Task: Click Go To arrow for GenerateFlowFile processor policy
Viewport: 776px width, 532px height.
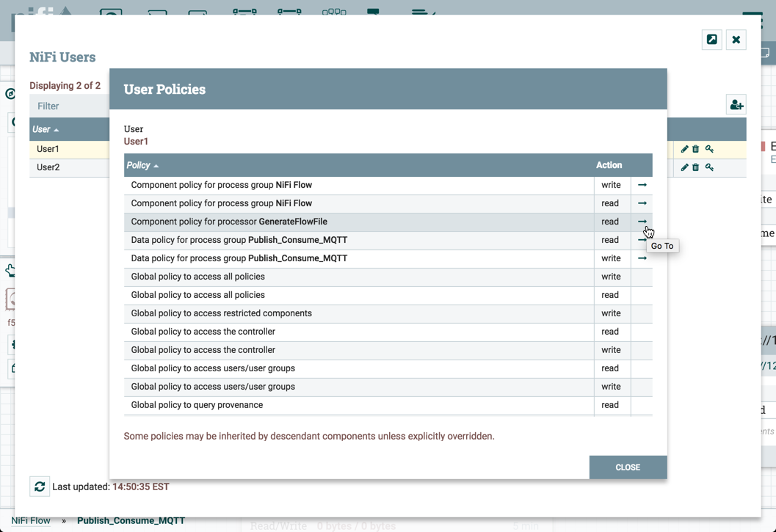Action: point(642,222)
